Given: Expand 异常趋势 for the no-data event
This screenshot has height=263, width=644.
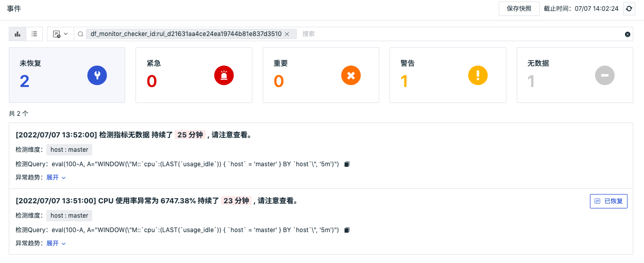Looking at the screenshot, I should point(56,178).
